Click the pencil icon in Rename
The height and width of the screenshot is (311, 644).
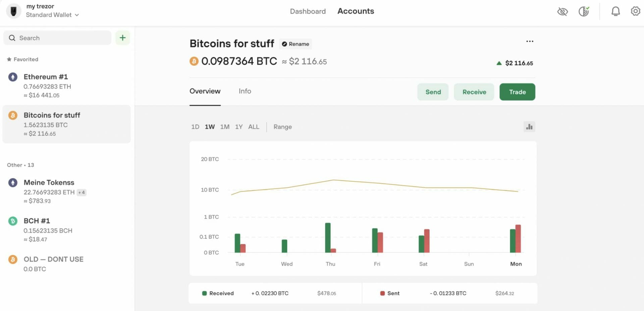coord(284,44)
